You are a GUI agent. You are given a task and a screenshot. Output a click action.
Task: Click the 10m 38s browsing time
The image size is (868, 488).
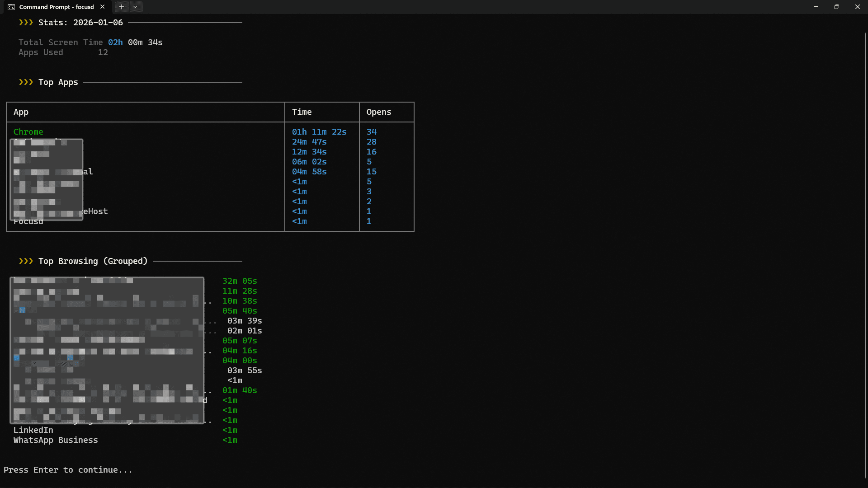[x=240, y=301]
